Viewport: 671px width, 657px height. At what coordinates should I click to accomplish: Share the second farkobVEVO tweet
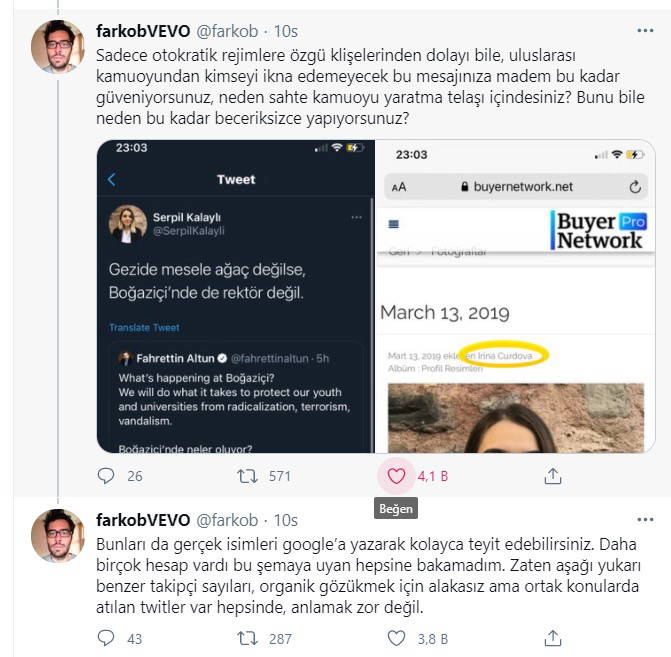552,637
